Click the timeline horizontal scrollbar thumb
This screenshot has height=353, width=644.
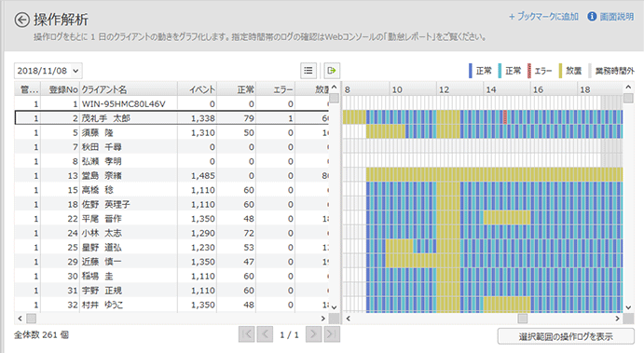pos(523,319)
